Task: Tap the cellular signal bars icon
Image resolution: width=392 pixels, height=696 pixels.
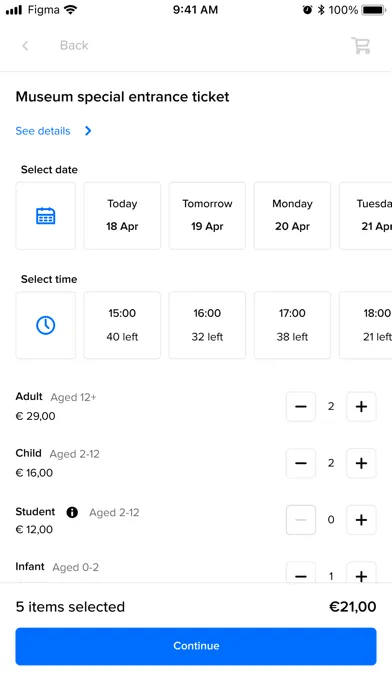Action: 14,10
